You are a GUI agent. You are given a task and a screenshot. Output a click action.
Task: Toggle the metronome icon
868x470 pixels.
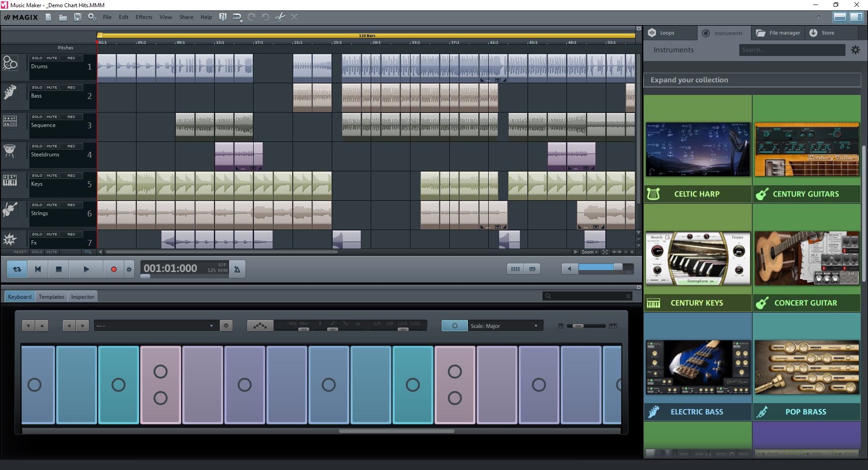[237, 269]
